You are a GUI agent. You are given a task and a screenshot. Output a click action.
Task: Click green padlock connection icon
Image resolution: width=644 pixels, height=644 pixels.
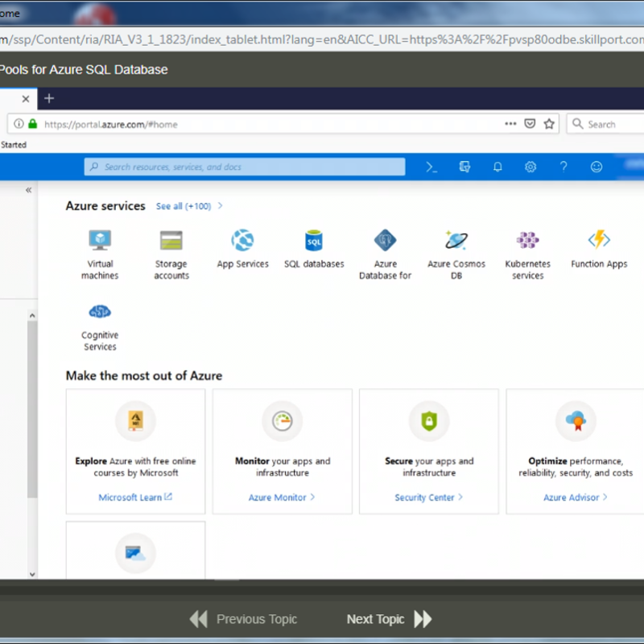(x=33, y=124)
